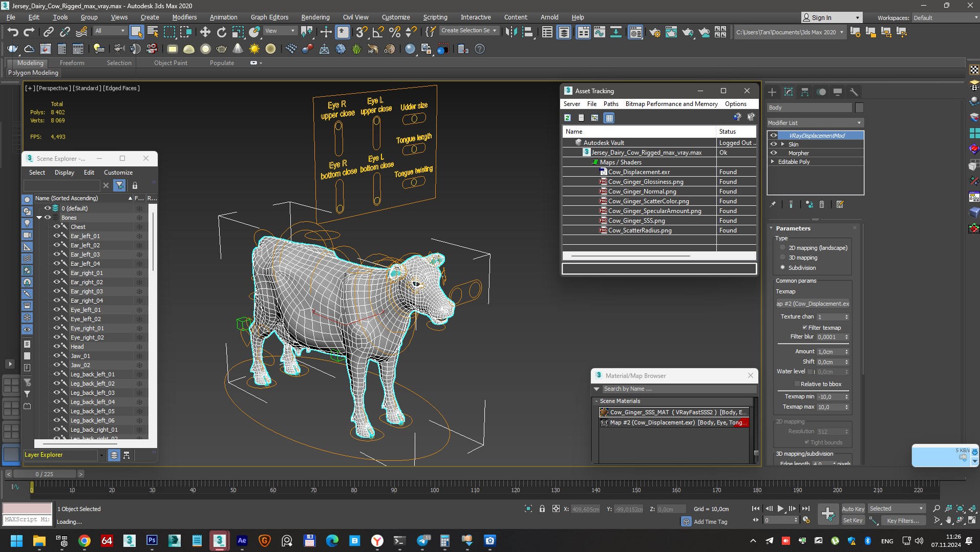Select the Subdivision radio button

tap(782, 267)
